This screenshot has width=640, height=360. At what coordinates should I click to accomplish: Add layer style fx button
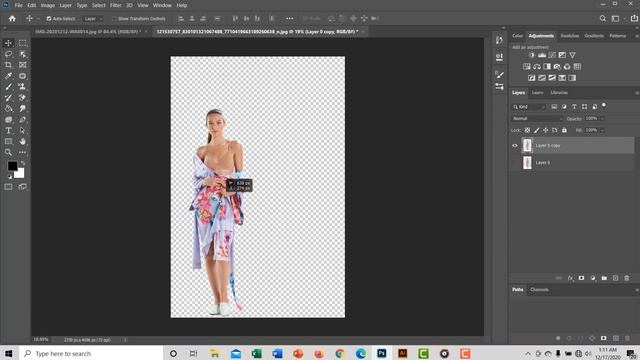click(x=570, y=278)
